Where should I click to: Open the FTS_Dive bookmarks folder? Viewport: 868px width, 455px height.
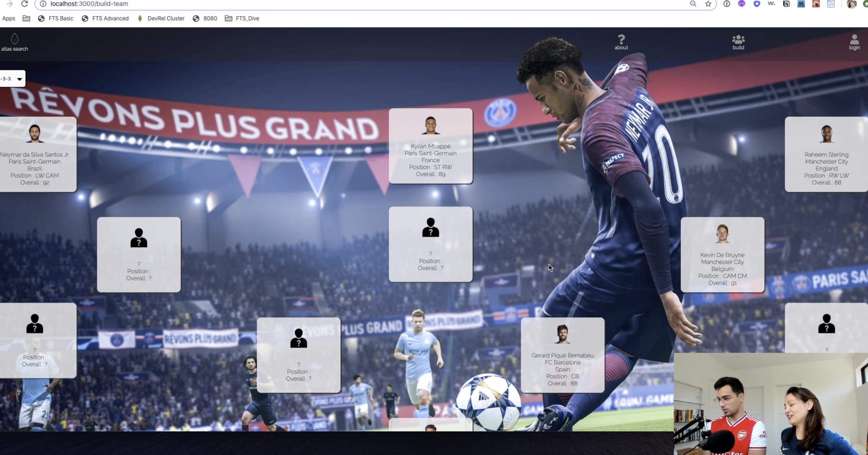pos(242,18)
